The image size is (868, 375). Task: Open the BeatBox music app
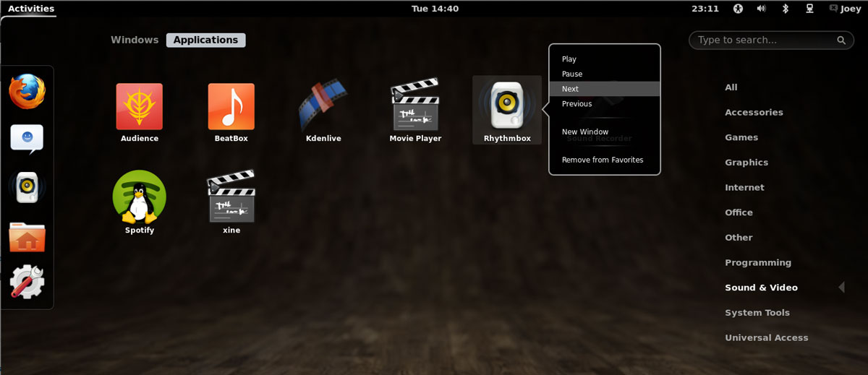[231, 106]
